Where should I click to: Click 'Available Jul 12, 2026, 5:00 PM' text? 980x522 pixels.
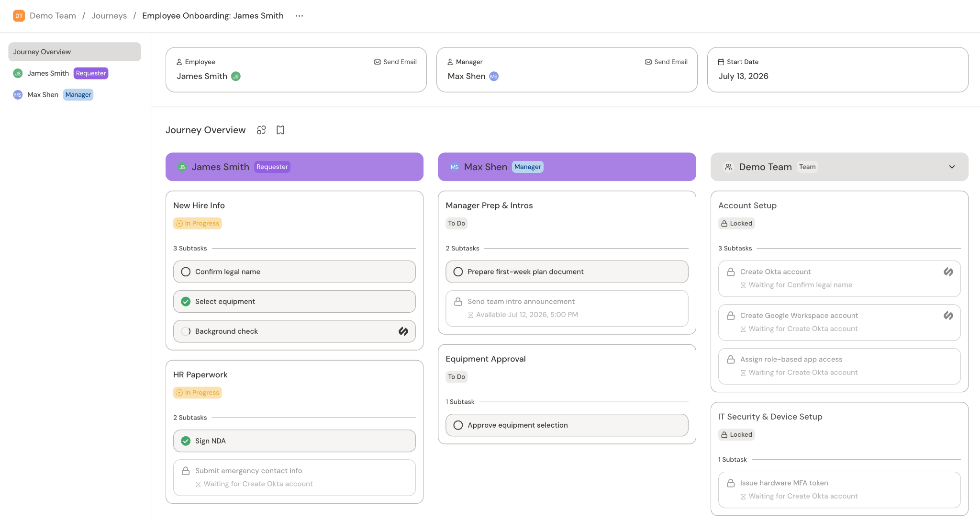tap(527, 315)
